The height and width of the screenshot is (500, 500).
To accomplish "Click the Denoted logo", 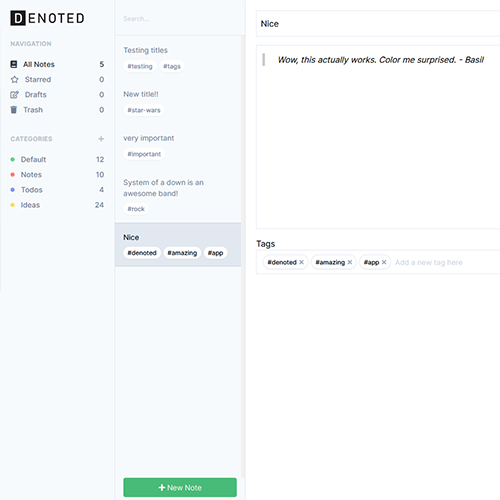I will (47, 18).
